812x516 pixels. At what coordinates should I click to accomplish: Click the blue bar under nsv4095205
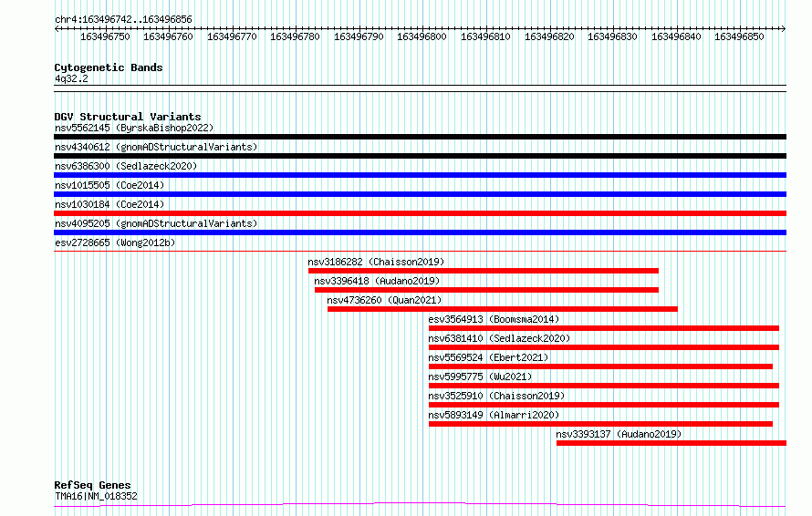[x=420, y=232]
